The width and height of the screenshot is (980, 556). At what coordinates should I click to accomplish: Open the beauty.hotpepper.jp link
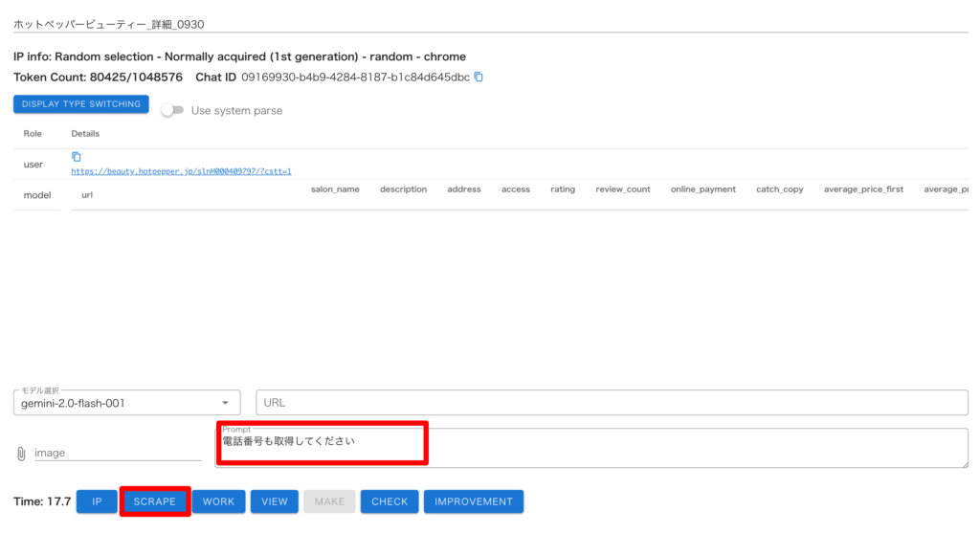point(181,171)
